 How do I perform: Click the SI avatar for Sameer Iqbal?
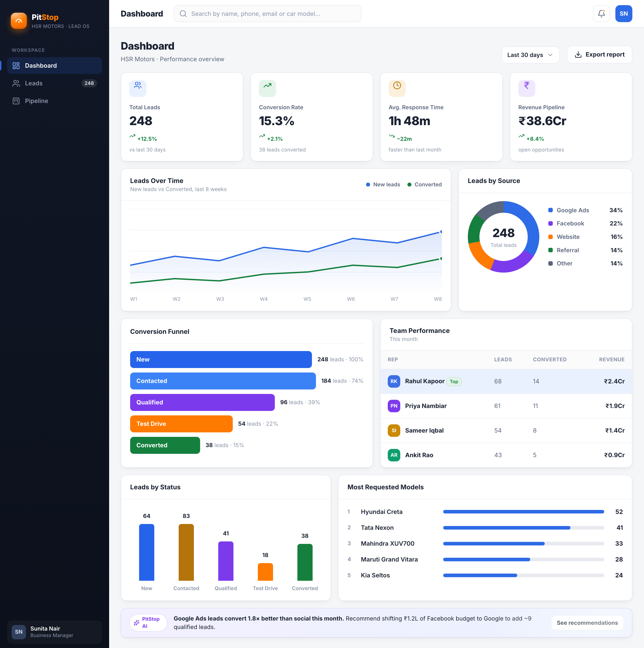point(394,430)
